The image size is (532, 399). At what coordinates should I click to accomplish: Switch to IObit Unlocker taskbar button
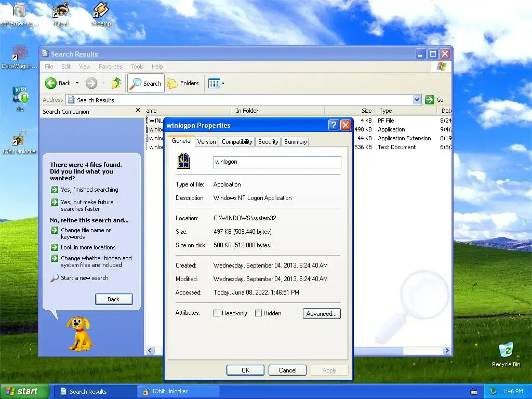[179, 392]
